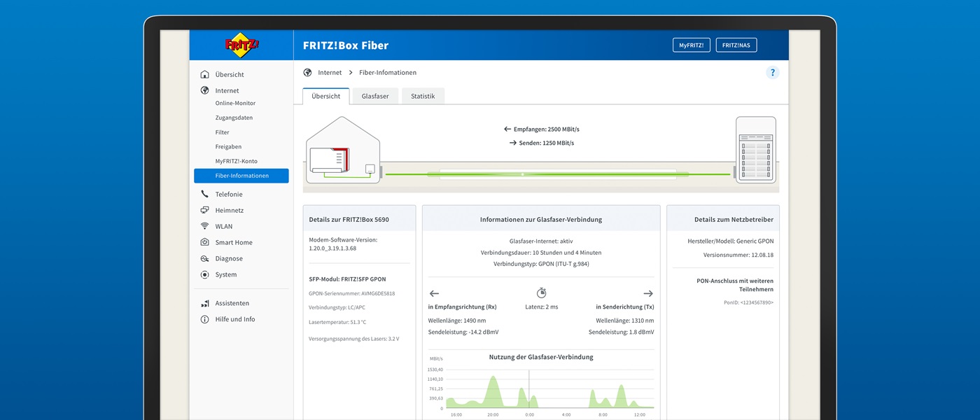Click the info icon beside Hilfe und Info
Screen dimensions: 980x420
tap(204, 319)
